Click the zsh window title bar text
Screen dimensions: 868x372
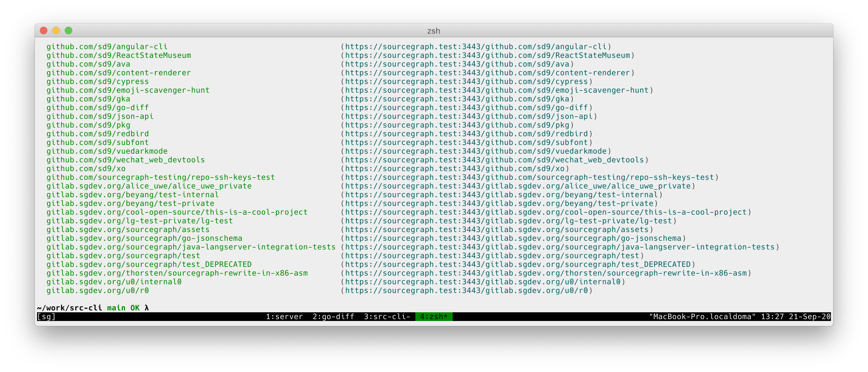coord(433,30)
